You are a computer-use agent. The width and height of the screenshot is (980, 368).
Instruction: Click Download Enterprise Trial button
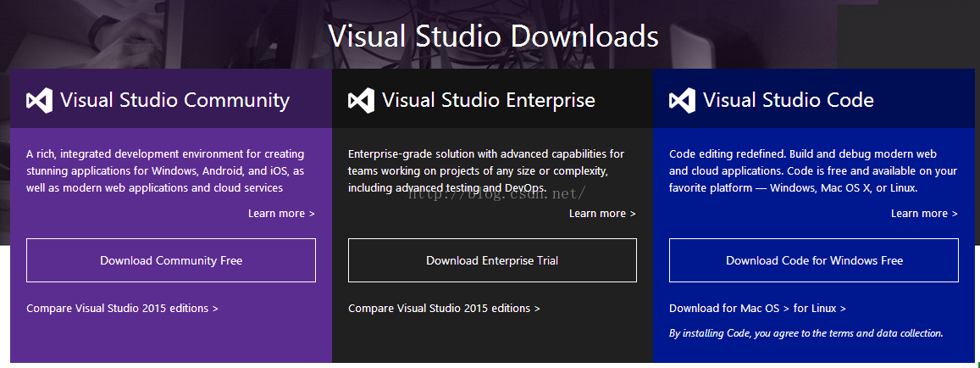[x=492, y=260]
